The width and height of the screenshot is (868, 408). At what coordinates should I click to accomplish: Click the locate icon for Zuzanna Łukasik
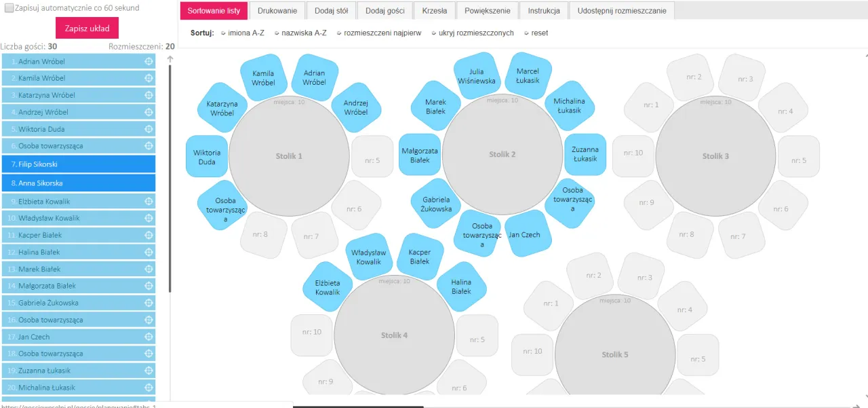point(149,371)
